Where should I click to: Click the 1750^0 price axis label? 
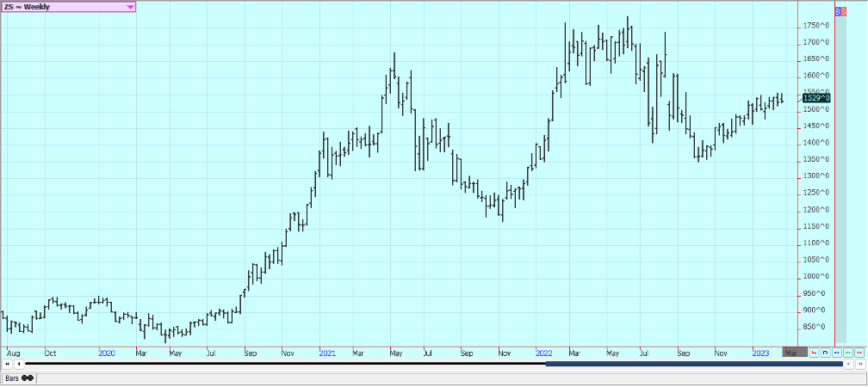pos(817,26)
